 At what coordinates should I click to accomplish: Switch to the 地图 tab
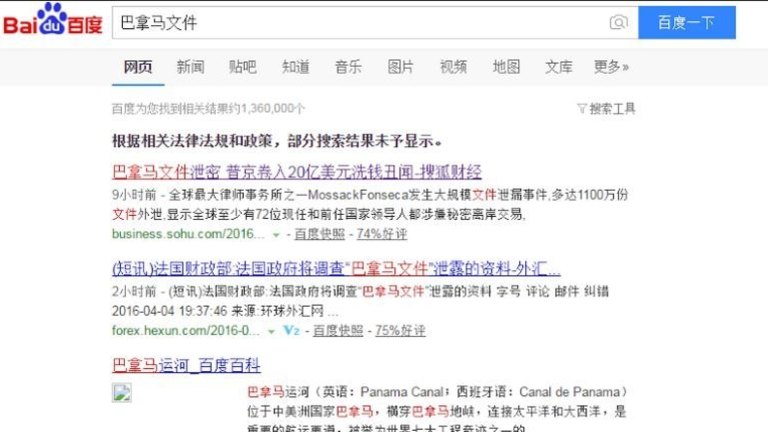tap(506, 67)
